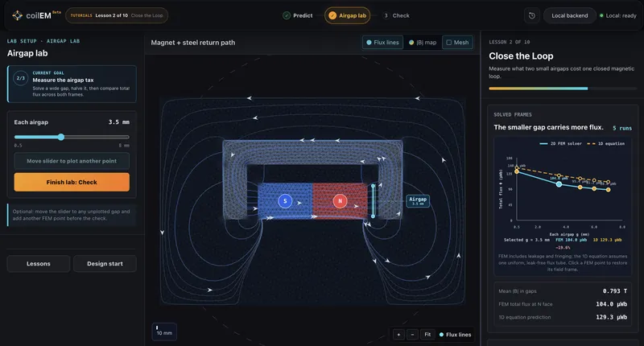Click the zoom out minus button
Image resolution: width=644 pixels, height=346 pixels.
(x=412, y=335)
